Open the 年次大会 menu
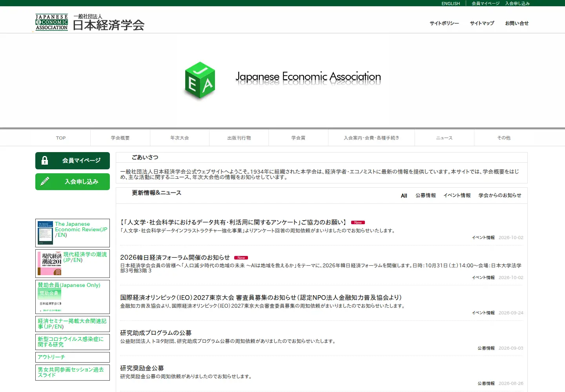565x392 pixels. pyautogui.click(x=180, y=138)
